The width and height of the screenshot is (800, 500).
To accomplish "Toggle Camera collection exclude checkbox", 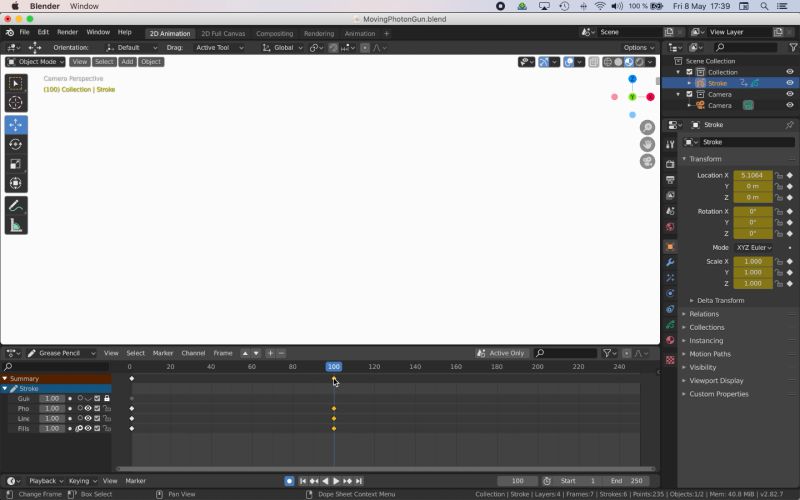I will tap(689, 94).
